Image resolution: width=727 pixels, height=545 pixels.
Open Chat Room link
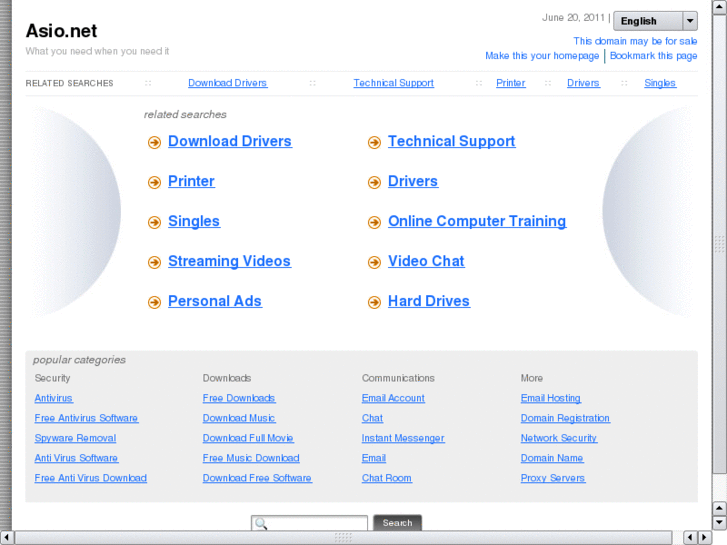387,478
